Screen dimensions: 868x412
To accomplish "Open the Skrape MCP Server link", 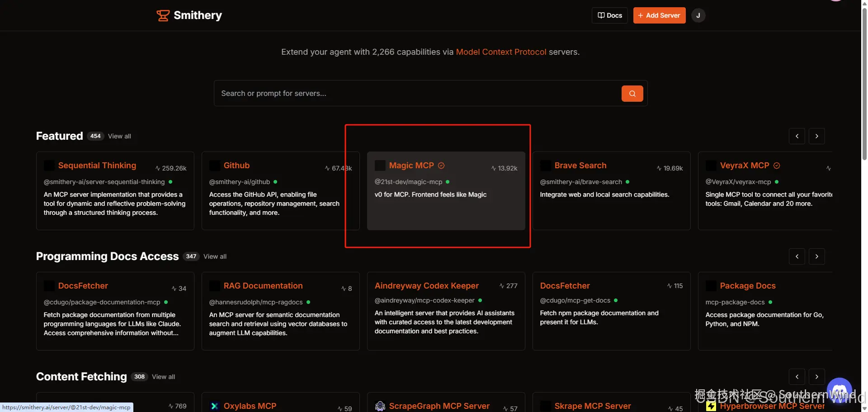I will pyautogui.click(x=593, y=406).
